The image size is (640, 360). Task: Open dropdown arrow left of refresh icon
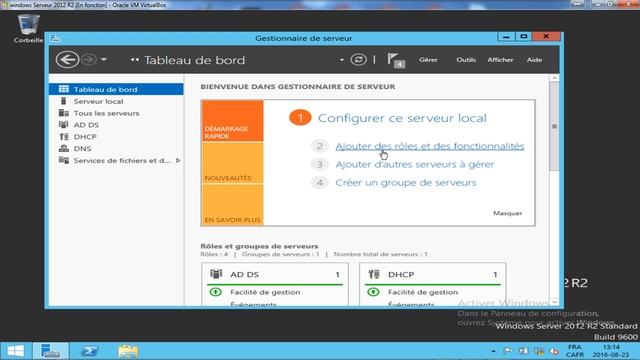point(342,60)
